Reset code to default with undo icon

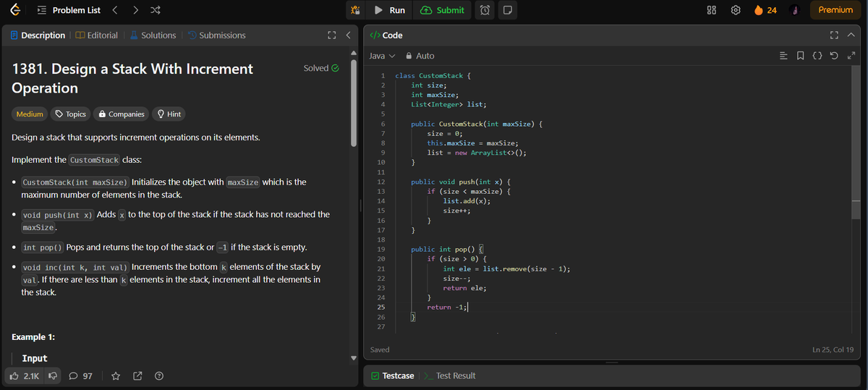833,56
